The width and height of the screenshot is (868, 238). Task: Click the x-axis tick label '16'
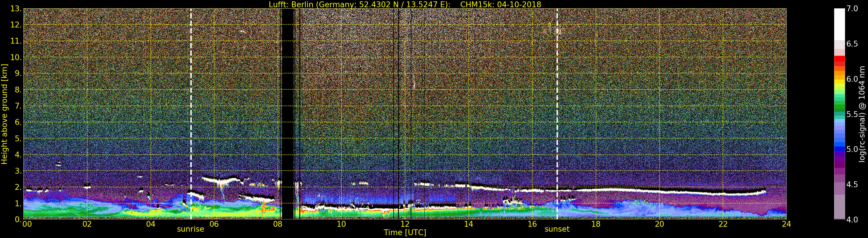click(532, 224)
